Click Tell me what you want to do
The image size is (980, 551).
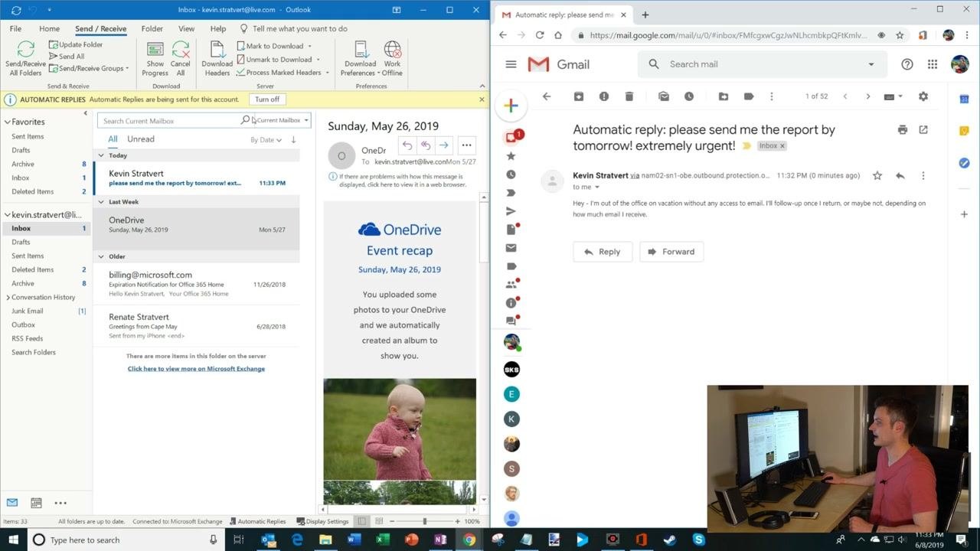pyautogui.click(x=293, y=29)
